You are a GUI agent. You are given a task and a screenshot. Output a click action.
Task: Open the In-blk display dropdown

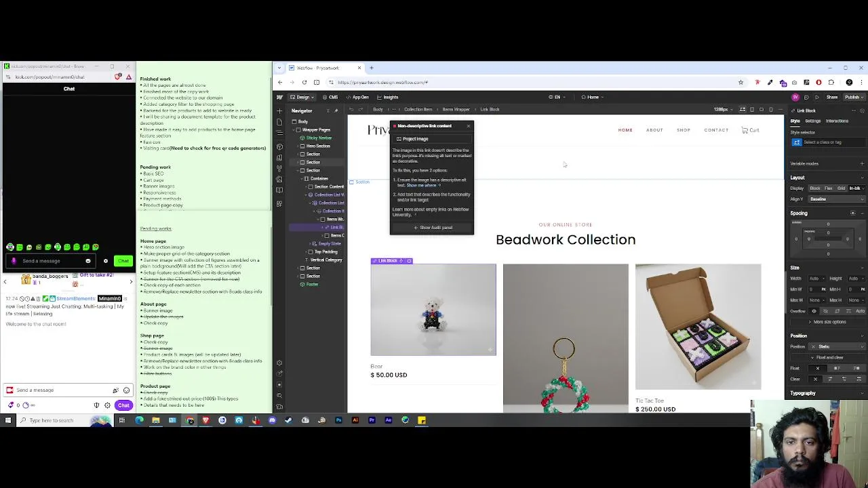click(x=856, y=188)
